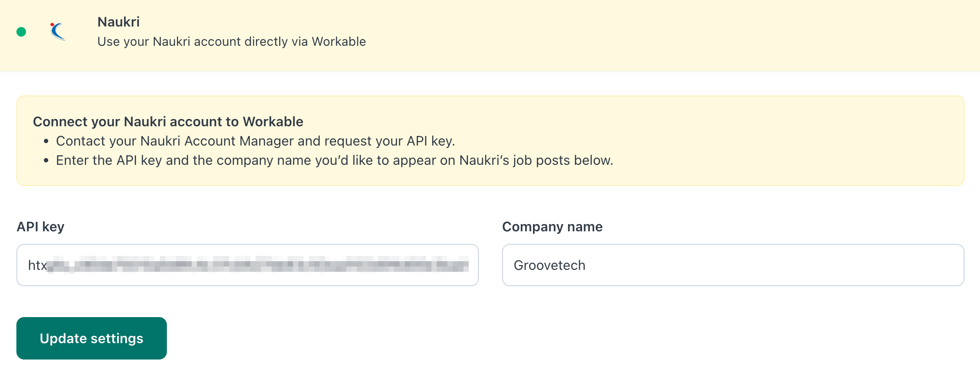Click the blurred portion of the API key

coord(258,265)
